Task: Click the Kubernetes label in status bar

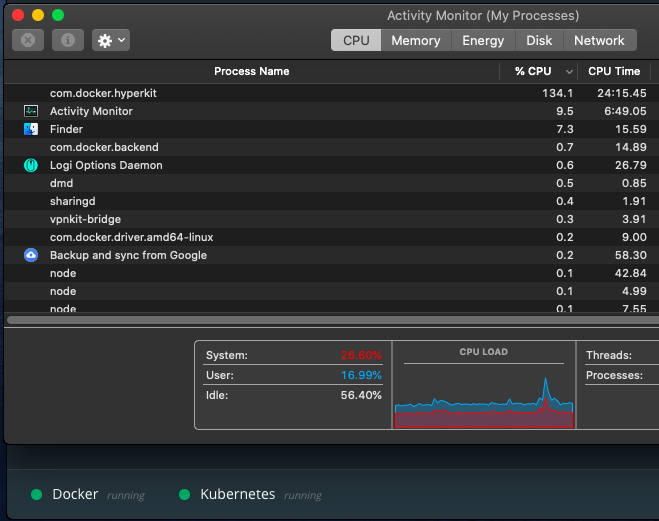Action: click(x=237, y=494)
